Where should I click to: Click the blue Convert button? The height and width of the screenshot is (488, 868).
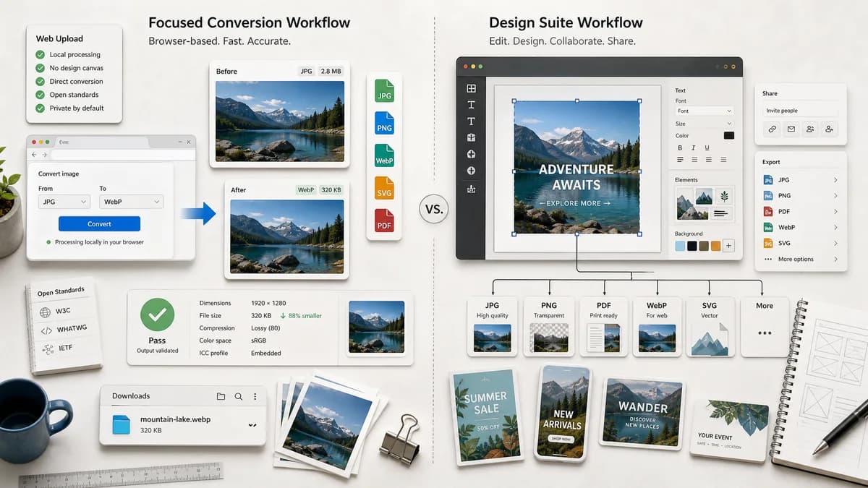coord(99,223)
